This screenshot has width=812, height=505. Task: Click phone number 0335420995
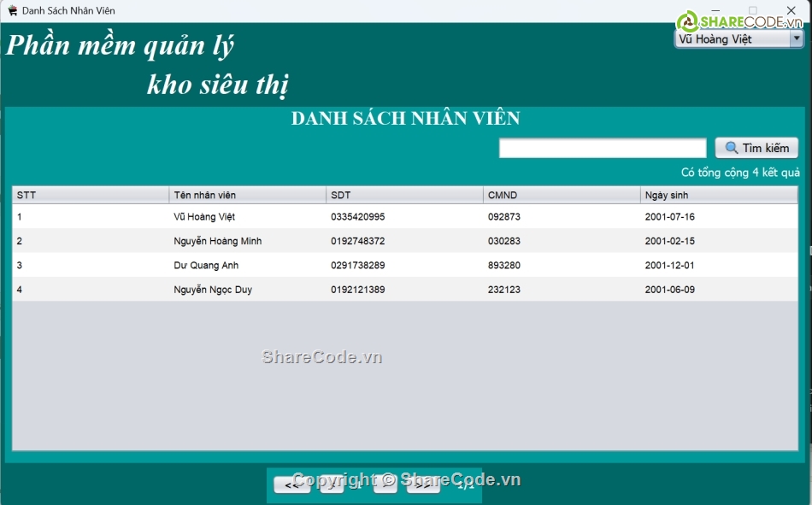click(x=358, y=216)
